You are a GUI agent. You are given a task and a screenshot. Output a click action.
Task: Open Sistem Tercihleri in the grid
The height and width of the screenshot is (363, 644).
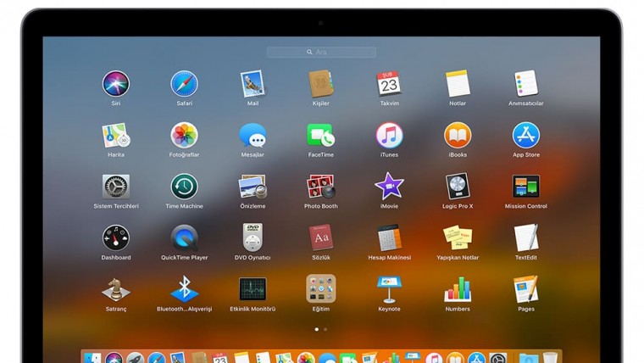coord(116,187)
